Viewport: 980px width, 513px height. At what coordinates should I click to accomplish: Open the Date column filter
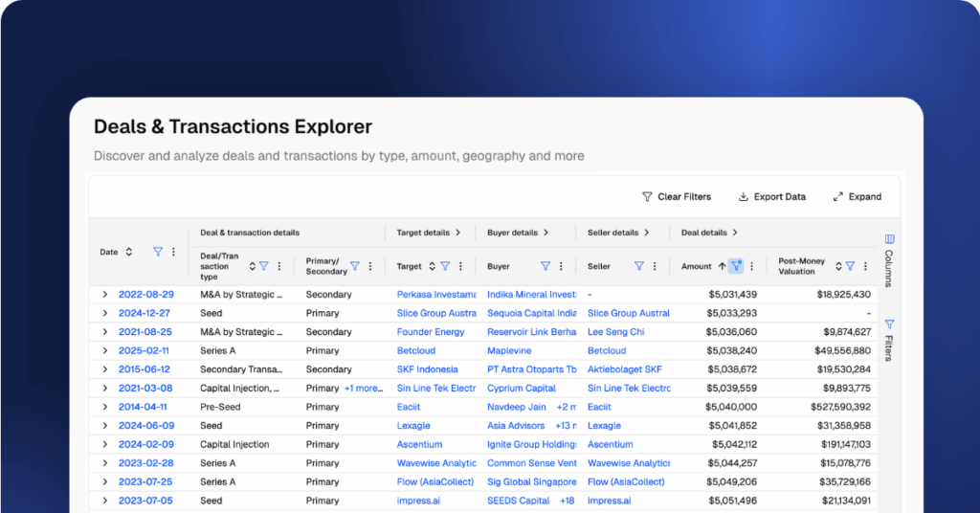[x=158, y=252]
